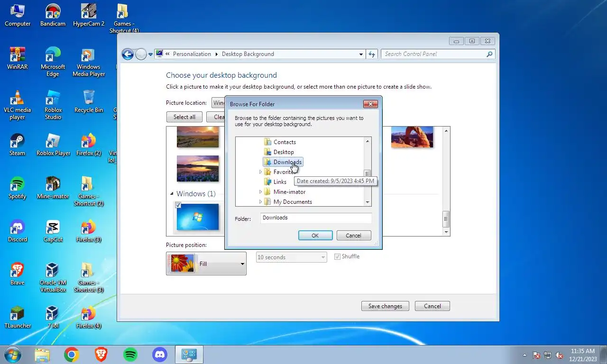The height and width of the screenshot is (364, 607).
Task: Launch Mine-imator desktop icon
Action: [x=53, y=188]
